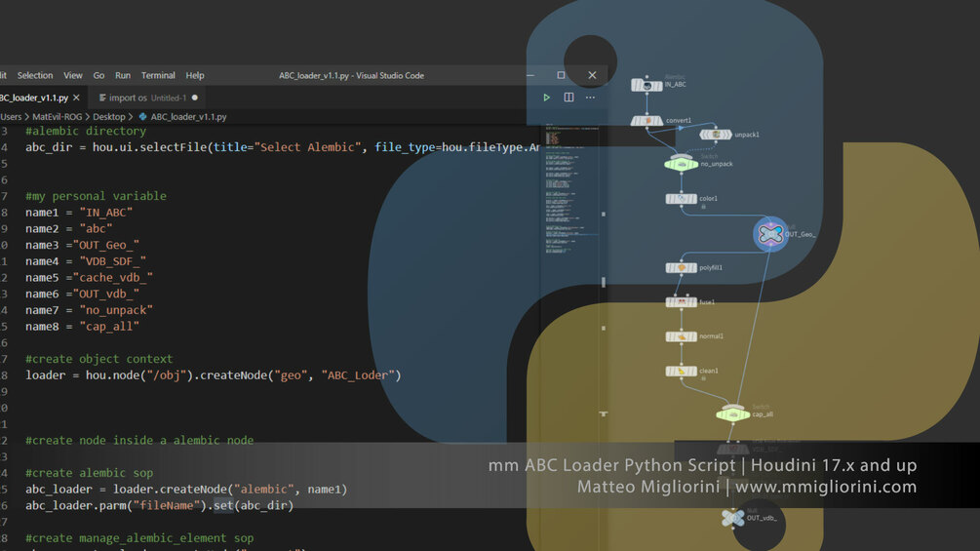Open the Help menu
Image resolution: width=980 pixels, height=551 pixels.
click(x=195, y=75)
